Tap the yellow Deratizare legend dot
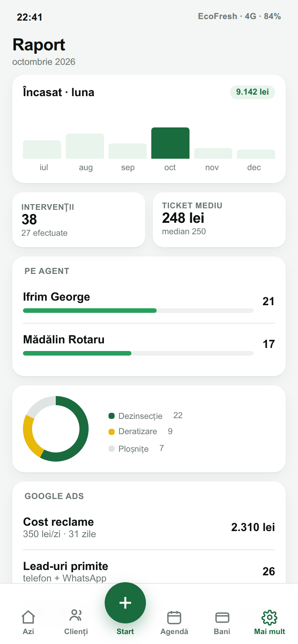The image size is (298, 644). [112, 432]
